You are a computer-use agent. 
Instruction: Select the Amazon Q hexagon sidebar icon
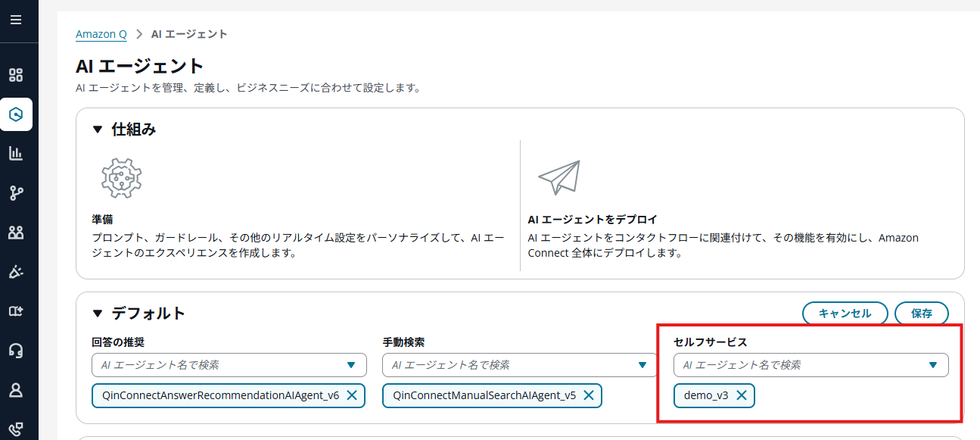[16, 114]
